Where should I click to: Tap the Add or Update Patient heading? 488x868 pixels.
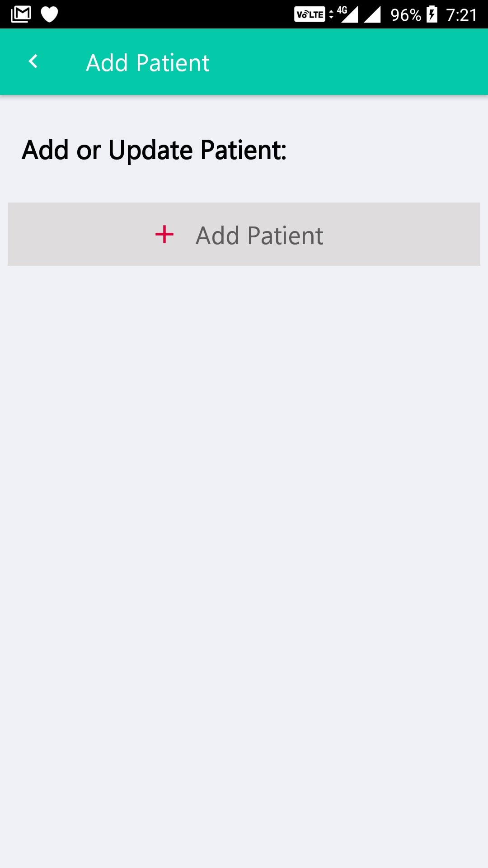click(154, 150)
